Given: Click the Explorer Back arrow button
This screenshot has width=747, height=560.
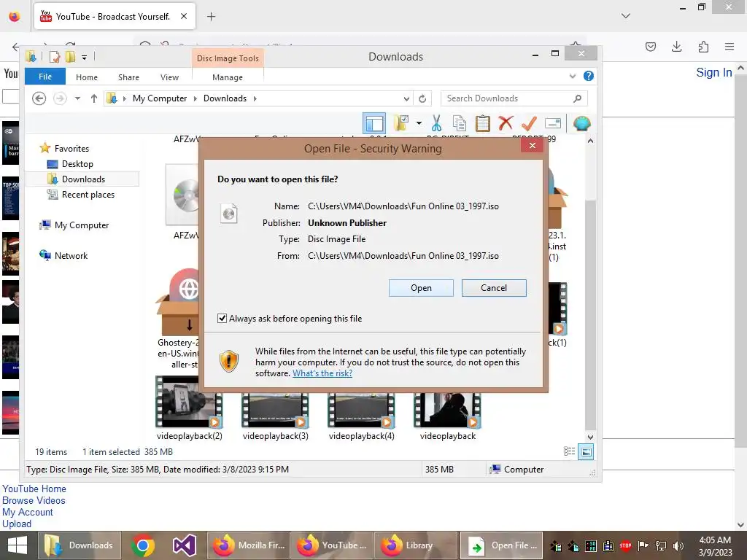Looking at the screenshot, I should click(39, 98).
